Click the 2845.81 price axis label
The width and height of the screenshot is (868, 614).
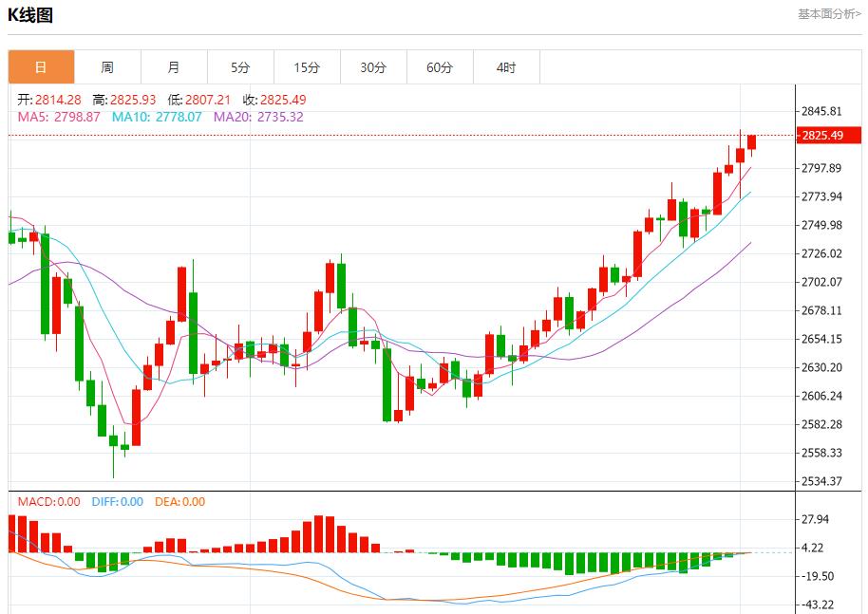[821, 111]
